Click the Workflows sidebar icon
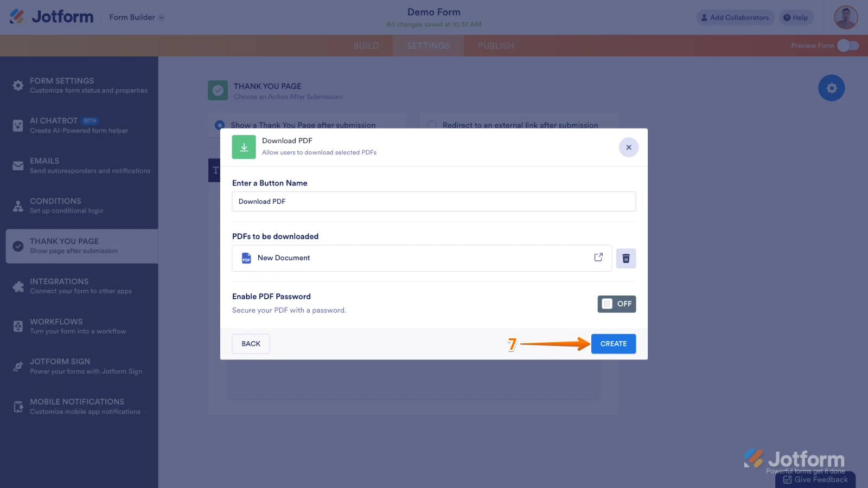The width and height of the screenshot is (868, 488). point(18,326)
